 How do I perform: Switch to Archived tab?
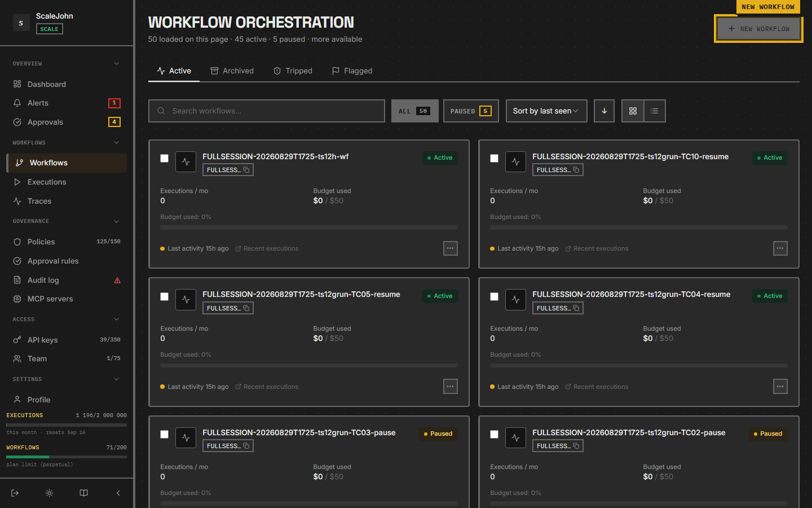(232, 71)
